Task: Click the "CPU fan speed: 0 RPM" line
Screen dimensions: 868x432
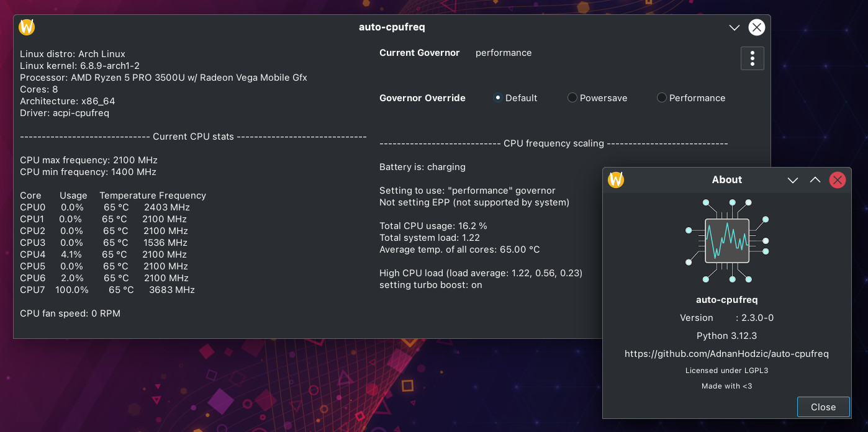Action: tap(70, 313)
